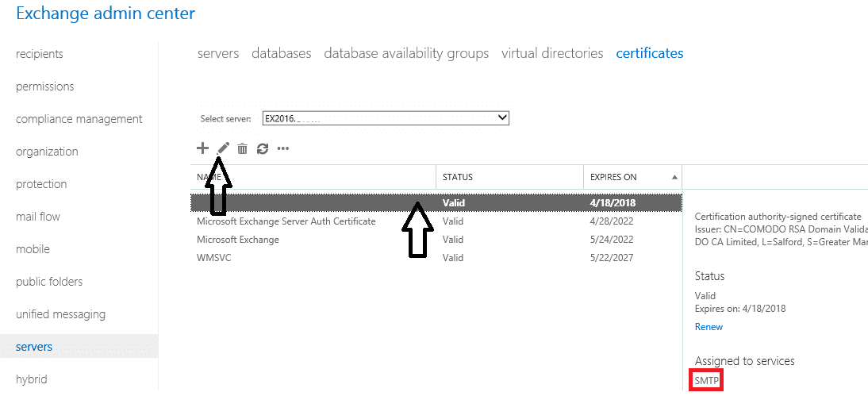This screenshot has width=868, height=396.
Task: Select the certificates tab
Action: (649, 53)
